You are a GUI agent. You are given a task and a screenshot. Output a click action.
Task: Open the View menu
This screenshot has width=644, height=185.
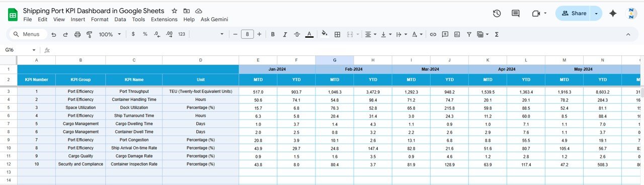tap(59, 19)
